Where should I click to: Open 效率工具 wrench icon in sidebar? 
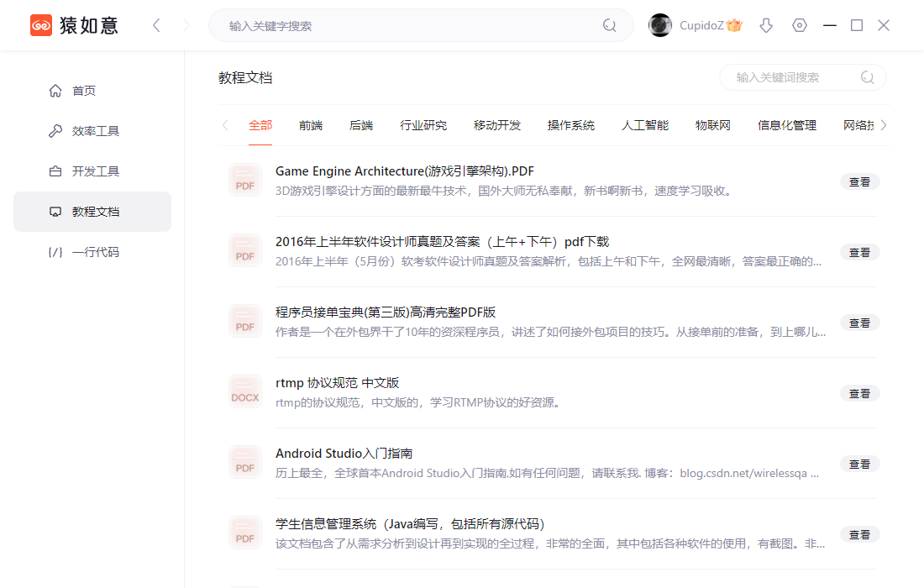(55, 131)
